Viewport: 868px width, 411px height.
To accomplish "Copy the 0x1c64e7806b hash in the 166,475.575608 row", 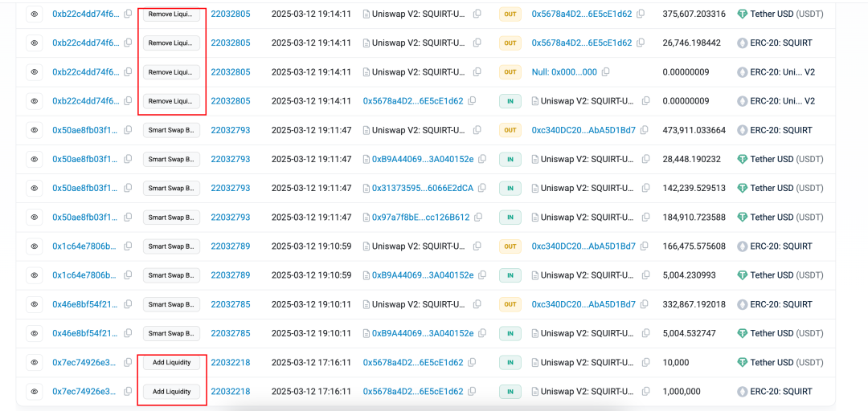I will coord(128,246).
